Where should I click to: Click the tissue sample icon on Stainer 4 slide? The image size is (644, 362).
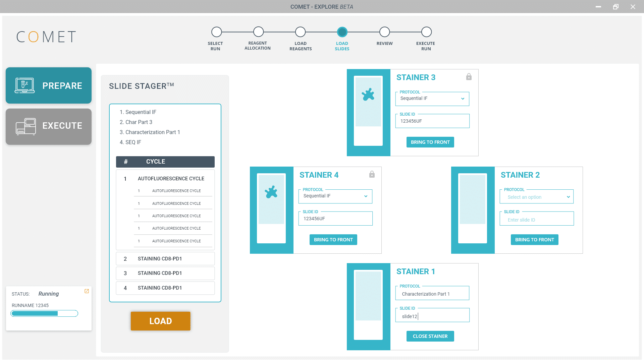click(271, 192)
